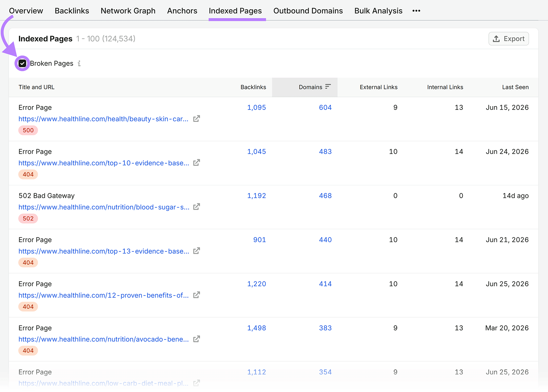Viewport: 548px width, 392px height.
Task: Select the Indexed Pages tab
Action: coord(235,11)
